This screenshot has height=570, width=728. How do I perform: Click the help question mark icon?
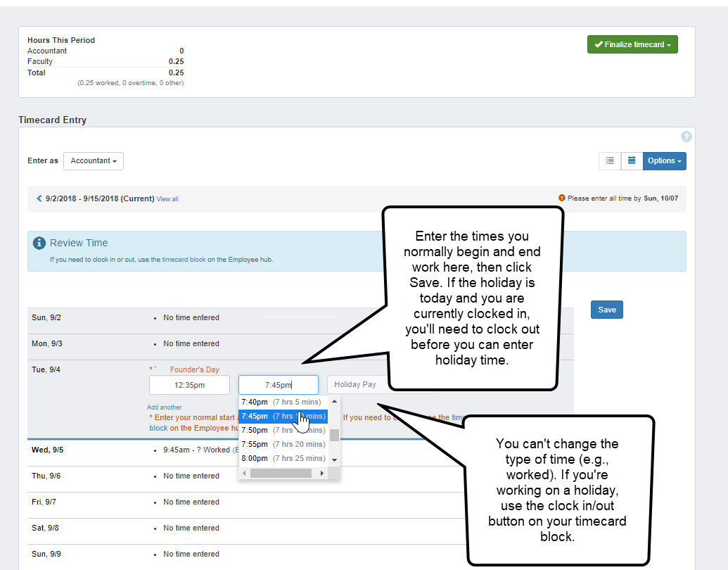[687, 137]
